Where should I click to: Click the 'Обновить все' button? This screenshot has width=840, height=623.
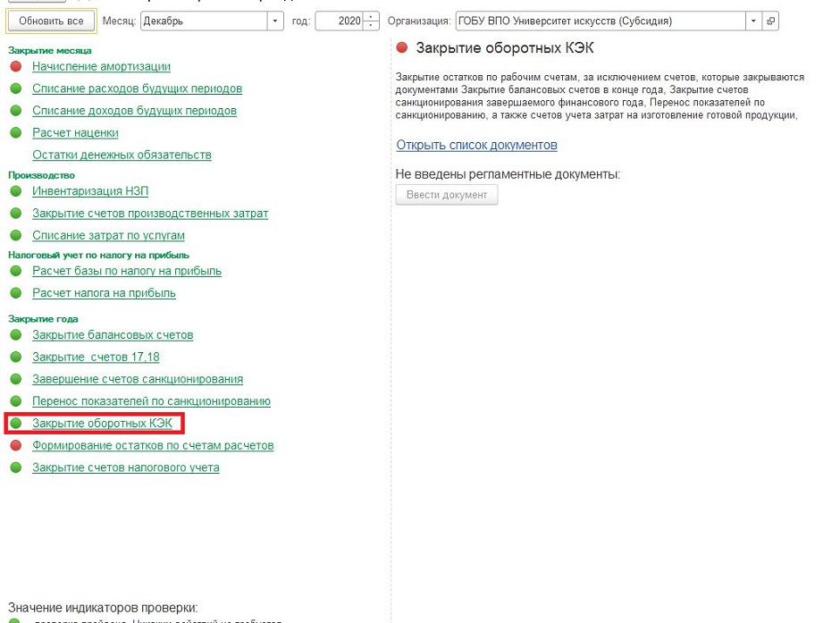coord(50,21)
